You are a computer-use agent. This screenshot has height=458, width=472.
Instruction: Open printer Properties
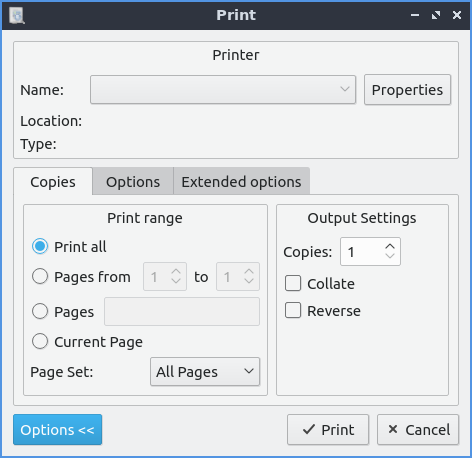(407, 90)
